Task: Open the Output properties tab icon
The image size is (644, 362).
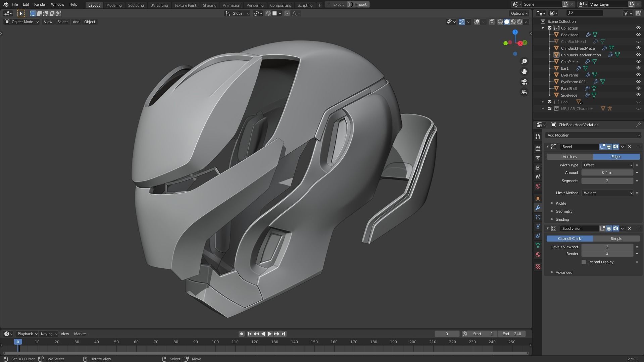Action: (x=538, y=158)
